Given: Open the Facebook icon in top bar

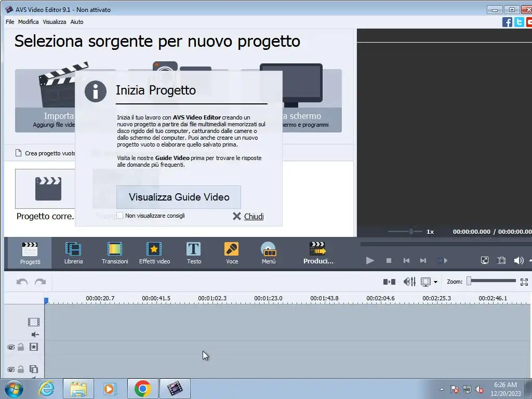Looking at the screenshot, I should [x=507, y=22].
